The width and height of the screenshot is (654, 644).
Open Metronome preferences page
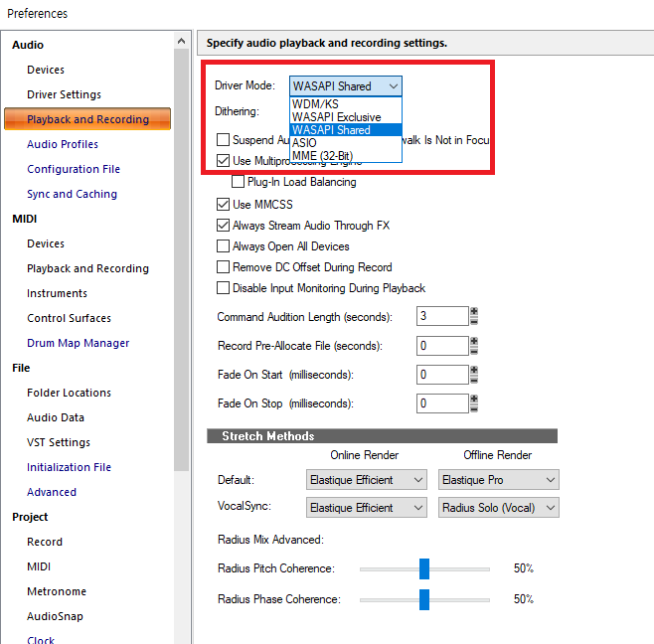(x=57, y=591)
